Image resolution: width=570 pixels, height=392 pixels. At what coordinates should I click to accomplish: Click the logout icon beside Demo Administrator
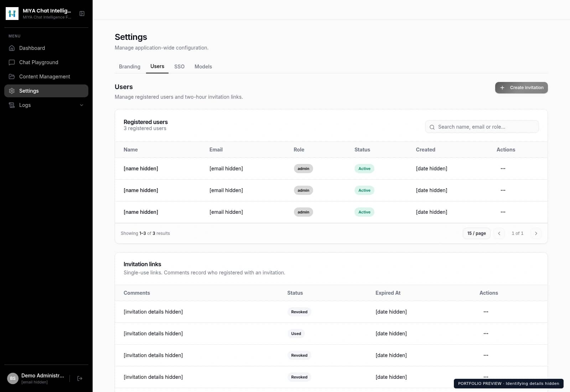(80, 378)
